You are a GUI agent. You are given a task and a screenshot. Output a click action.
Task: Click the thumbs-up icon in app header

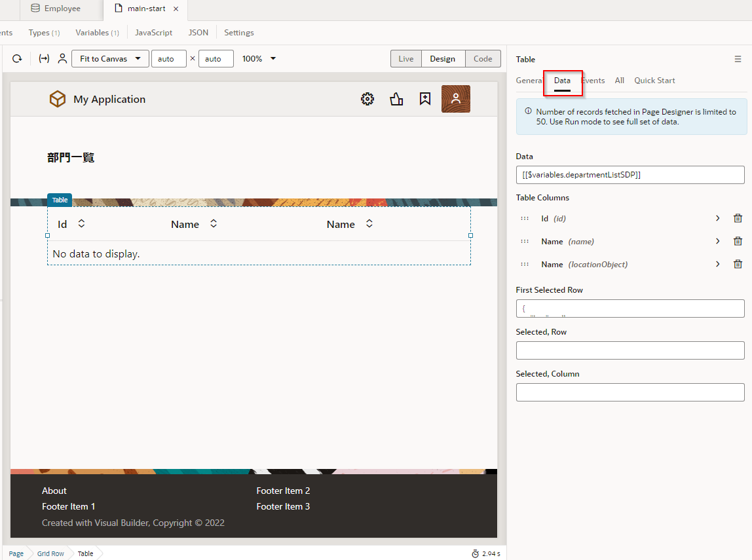(x=396, y=99)
